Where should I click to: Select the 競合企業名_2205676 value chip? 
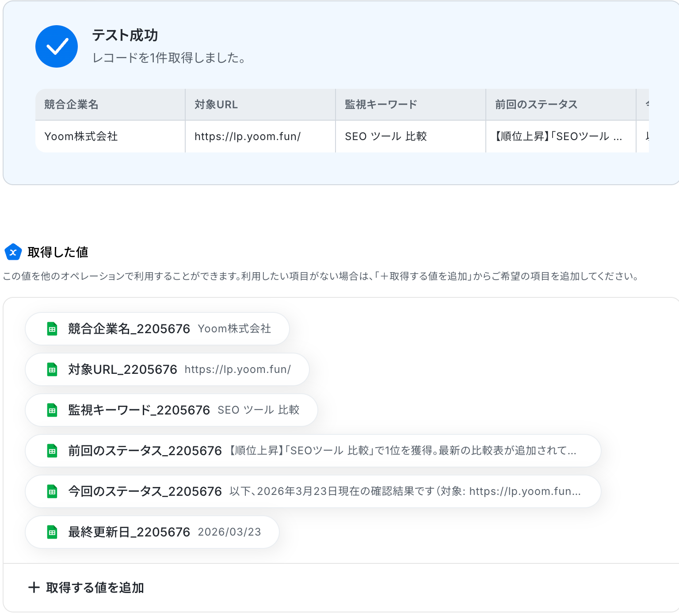tap(157, 329)
